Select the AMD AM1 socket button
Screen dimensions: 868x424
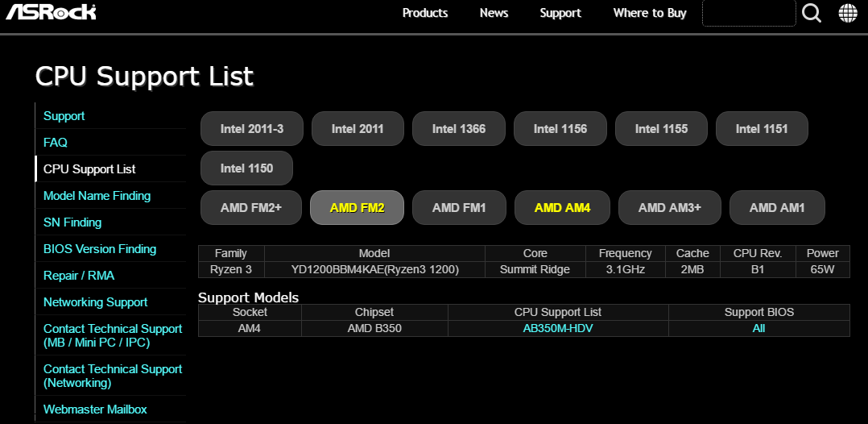pyautogui.click(x=777, y=208)
